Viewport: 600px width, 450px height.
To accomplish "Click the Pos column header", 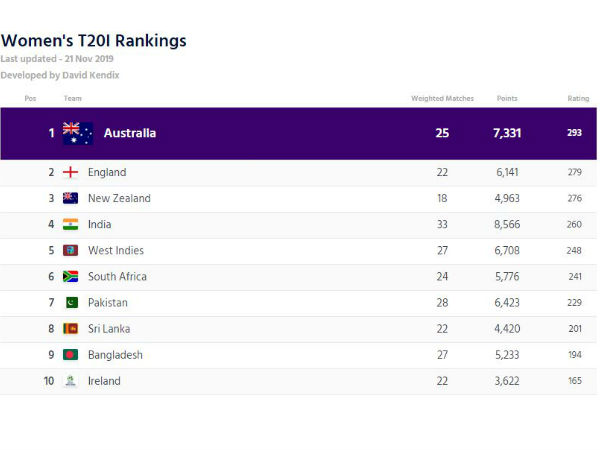I will (x=30, y=98).
